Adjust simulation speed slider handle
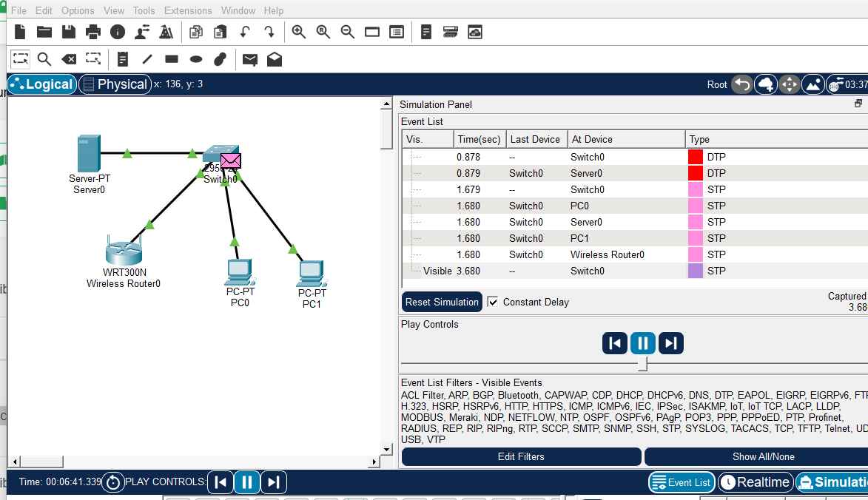Image resolution: width=868 pixels, height=500 pixels. click(x=643, y=363)
